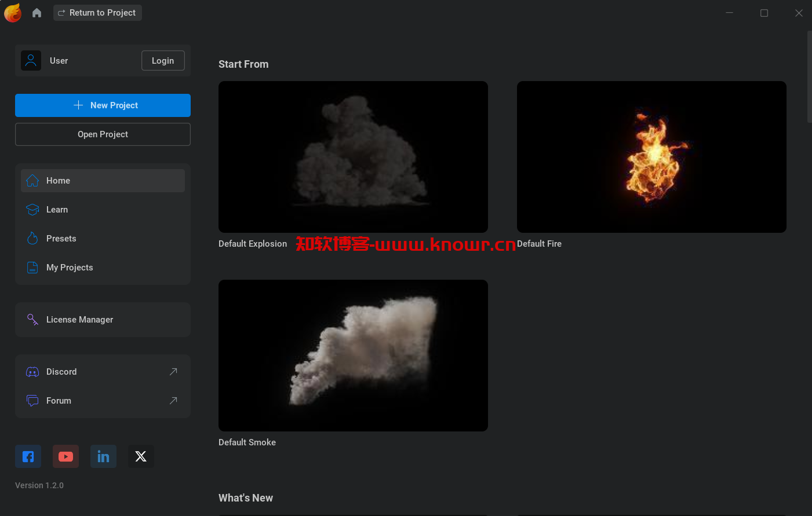Click the Default Explosion label
This screenshot has width=812, height=516.
(x=253, y=244)
